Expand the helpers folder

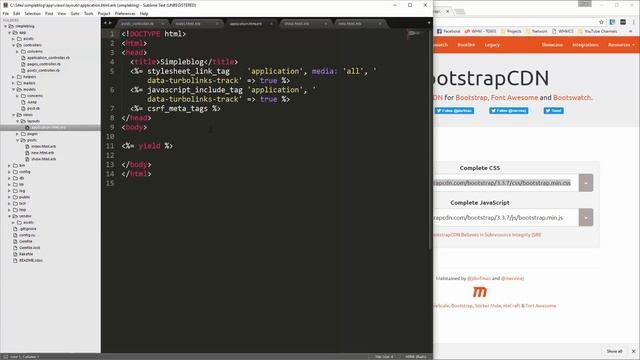coord(13,77)
